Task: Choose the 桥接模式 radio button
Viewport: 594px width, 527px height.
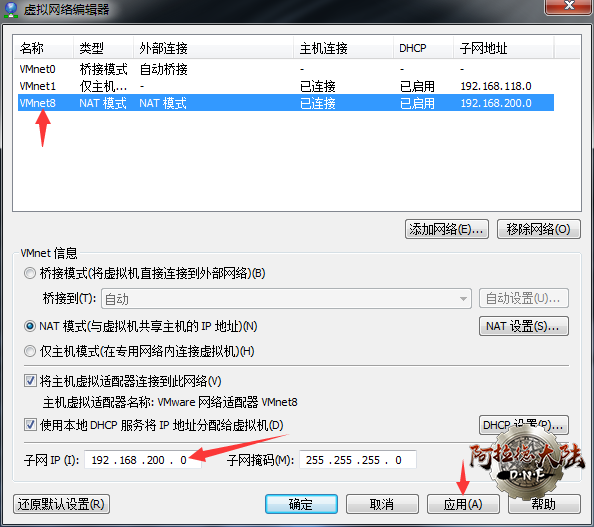Action: tap(30, 273)
